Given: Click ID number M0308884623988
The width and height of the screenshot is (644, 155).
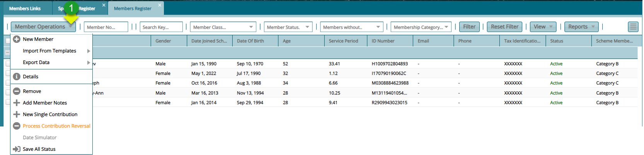Looking at the screenshot, I should [x=390, y=83].
